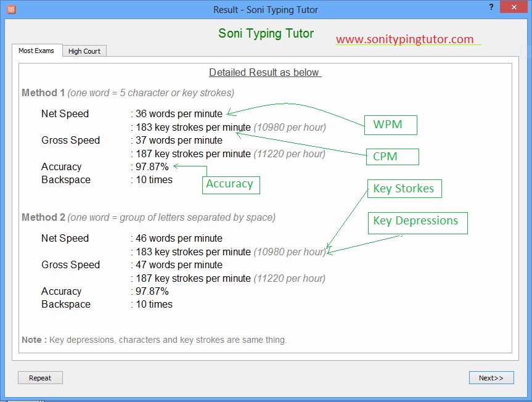Click Method 1's '97.87%' accuracy value
Image resolution: width=532 pixels, height=402 pixels.
click(x=152, y=166)
